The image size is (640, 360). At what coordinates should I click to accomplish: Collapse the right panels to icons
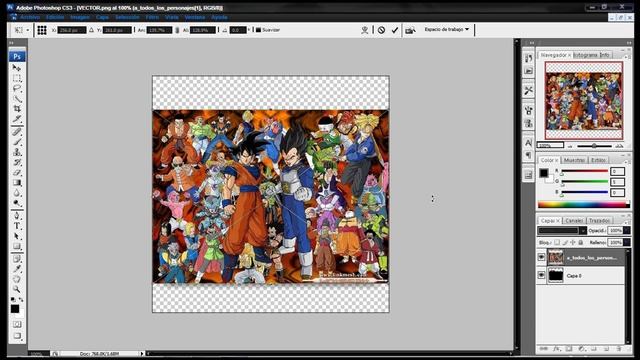click(629, 42)
